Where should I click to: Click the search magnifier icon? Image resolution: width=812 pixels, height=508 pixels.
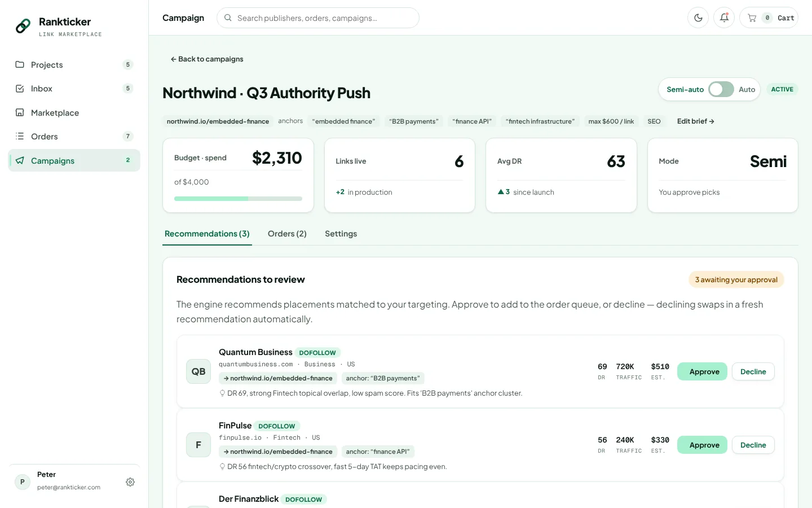point(228,18)
